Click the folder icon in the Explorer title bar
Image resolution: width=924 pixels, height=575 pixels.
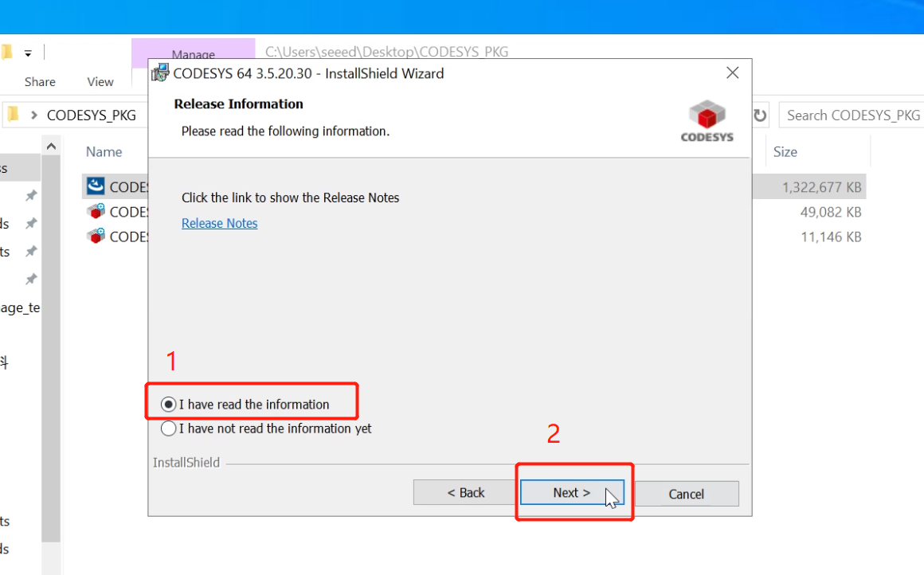(6, 53)
